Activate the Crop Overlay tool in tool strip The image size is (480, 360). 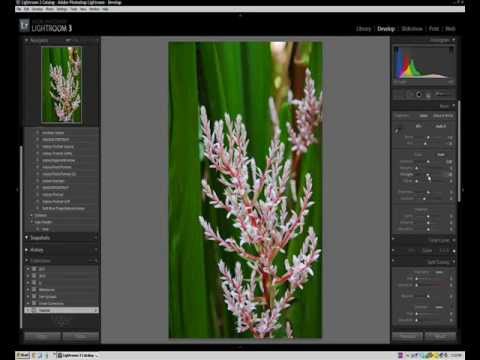point(398,95)
